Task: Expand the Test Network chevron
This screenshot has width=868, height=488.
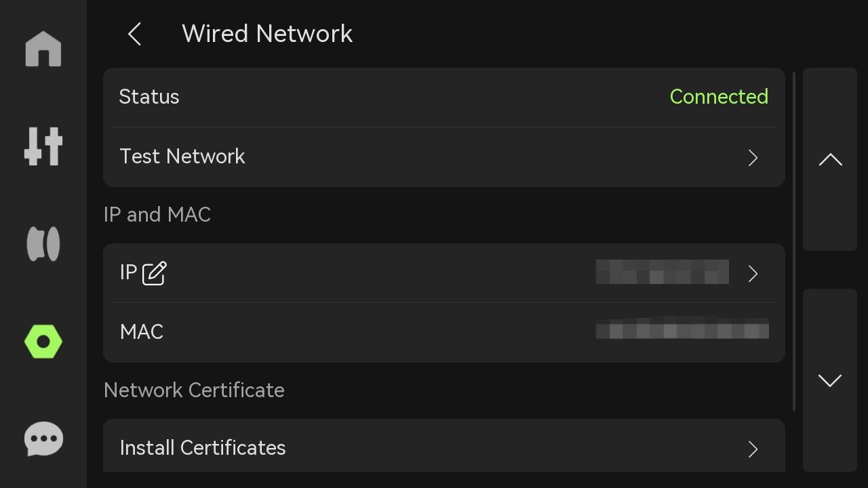Action: point(753,158)
